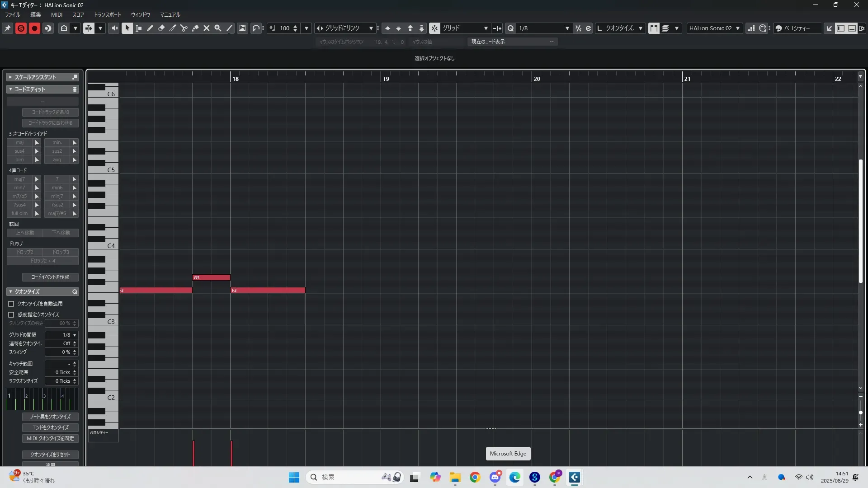This screenshot has width=868, height=488.
Task: Click the F3 note at bar 18
Action: pyautogui.click(x=268, y=290)
